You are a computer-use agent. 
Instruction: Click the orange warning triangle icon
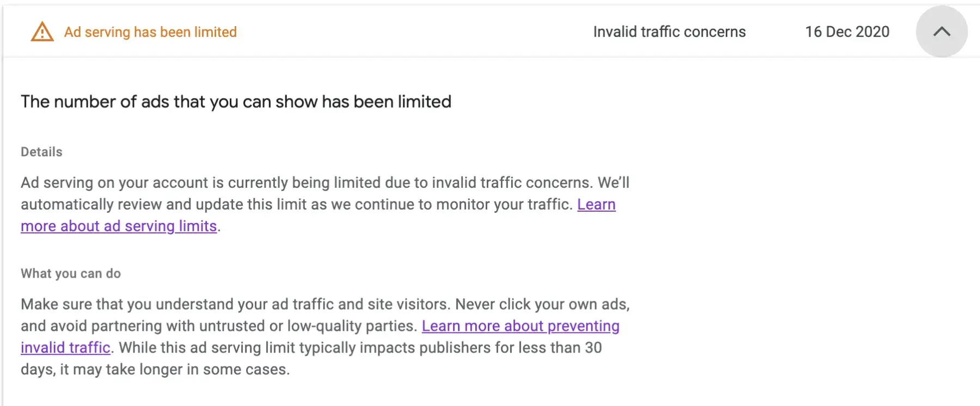point(42,32)
